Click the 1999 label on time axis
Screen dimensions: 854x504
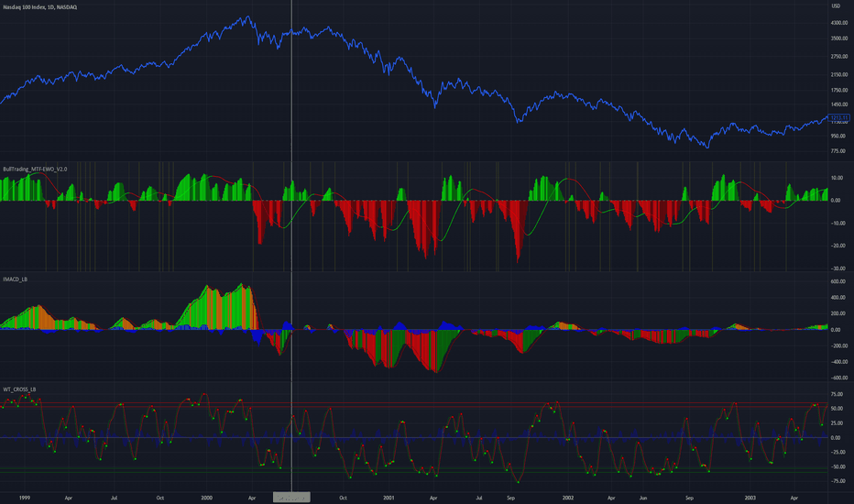tap(25, 498)
